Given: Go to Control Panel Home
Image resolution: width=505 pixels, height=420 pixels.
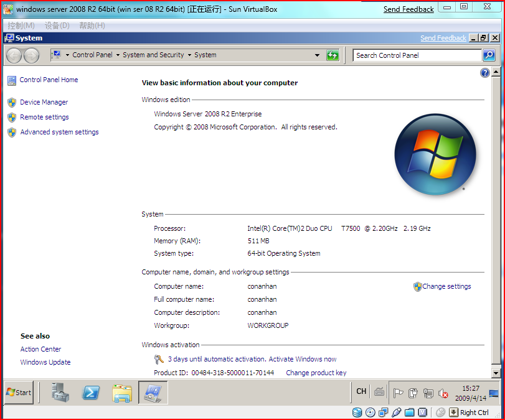Looking at the screenshot, I should (49, 80).
